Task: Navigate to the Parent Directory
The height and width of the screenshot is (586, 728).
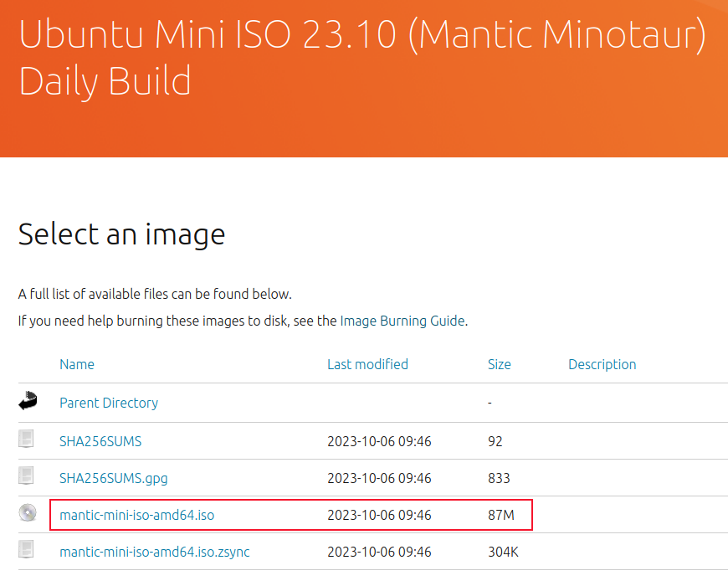Action: 108,403
